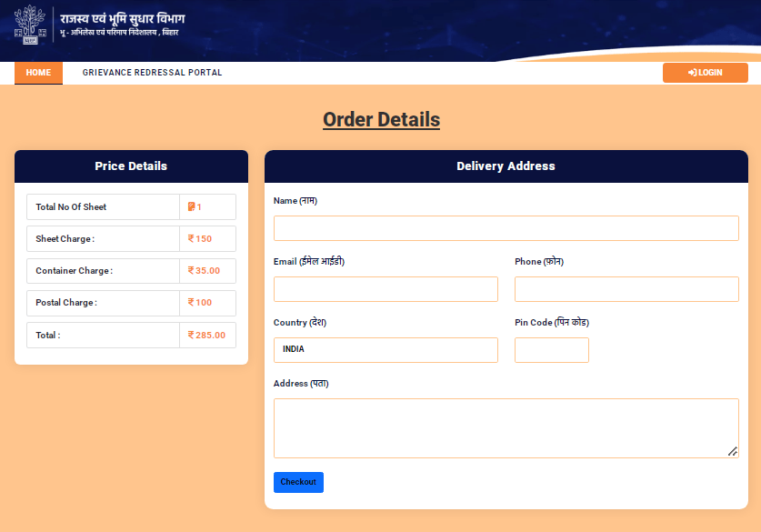
Task: Click the Sheet Charge label
Action: pyautogui.click(x=65, y=239)
